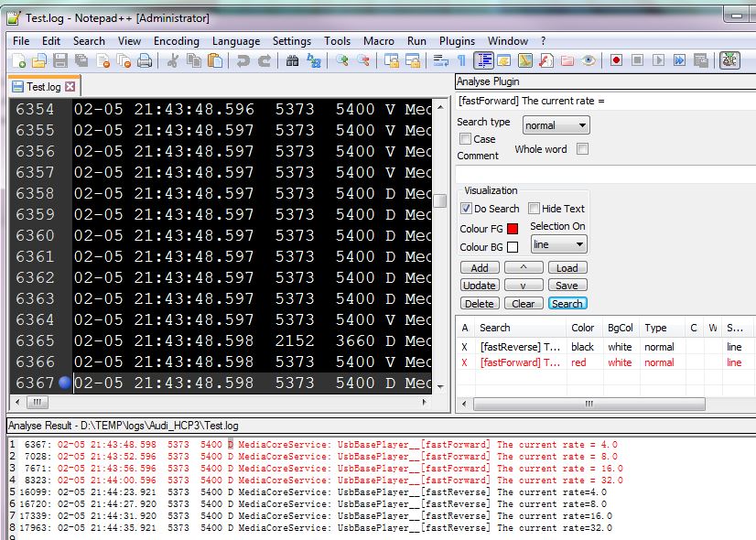The width and height of the screenshot is (756, 540).
Task: Open the Analyse Plugin toolbar icon
Action: click(x=729, y=60)
